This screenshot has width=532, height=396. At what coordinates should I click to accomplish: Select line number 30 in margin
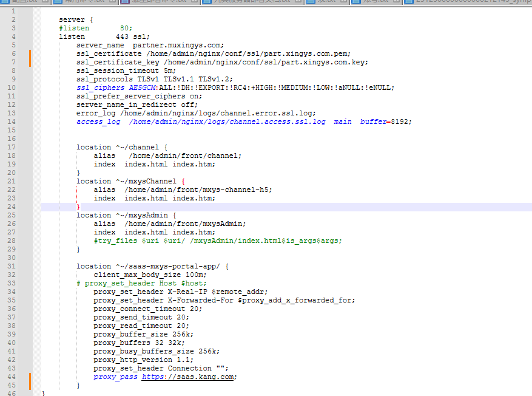pos(12,258)
